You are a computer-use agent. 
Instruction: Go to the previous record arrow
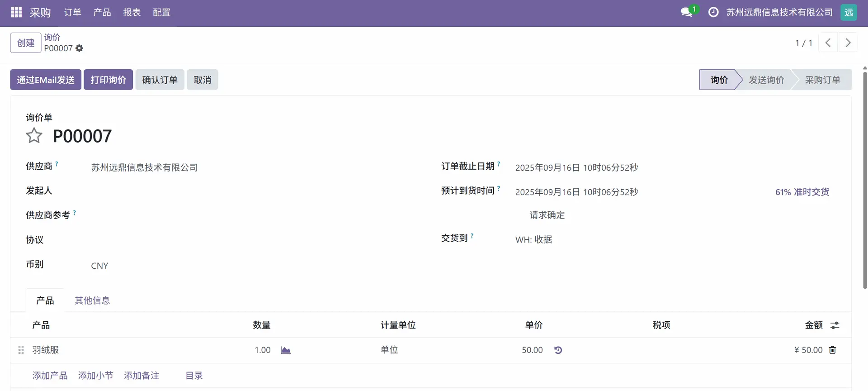pos(828,43)
